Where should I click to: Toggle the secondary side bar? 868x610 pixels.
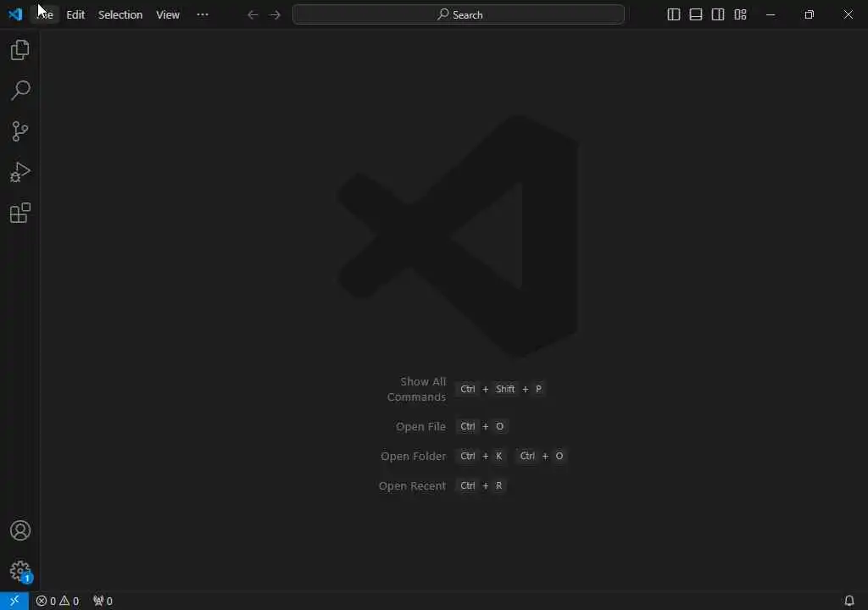[718, 15]
